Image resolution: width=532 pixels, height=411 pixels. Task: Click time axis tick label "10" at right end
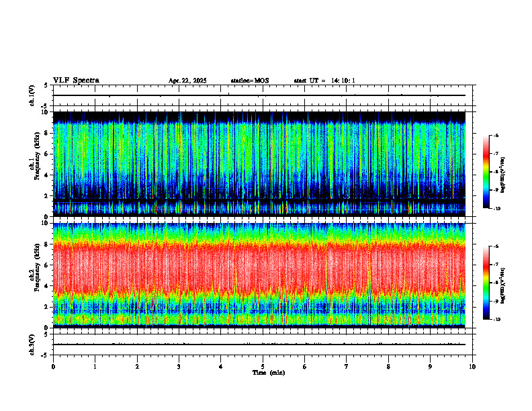pyautogui.click(x=472, y=367)
